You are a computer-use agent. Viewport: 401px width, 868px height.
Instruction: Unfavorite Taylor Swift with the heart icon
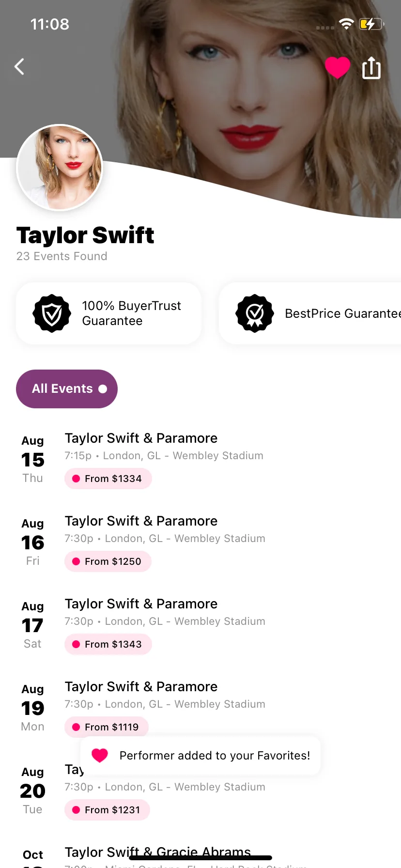tap(337, 67)
